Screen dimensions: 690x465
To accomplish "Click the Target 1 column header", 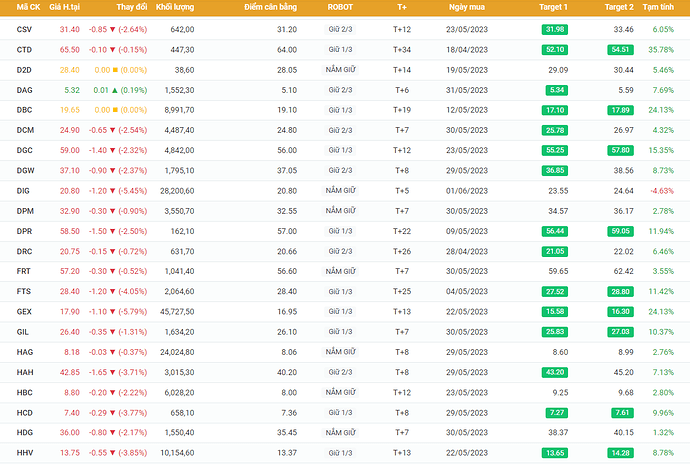I will tap(553, 7).
